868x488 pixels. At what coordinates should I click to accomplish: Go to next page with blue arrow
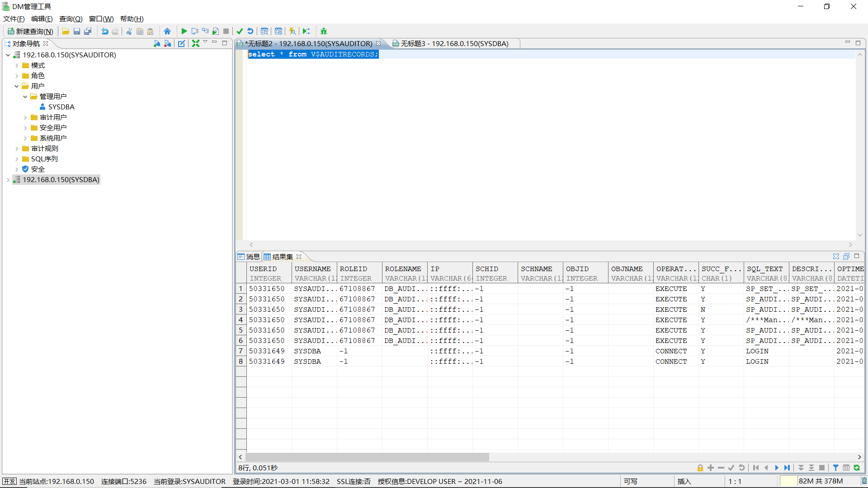(x=777, y=468)
